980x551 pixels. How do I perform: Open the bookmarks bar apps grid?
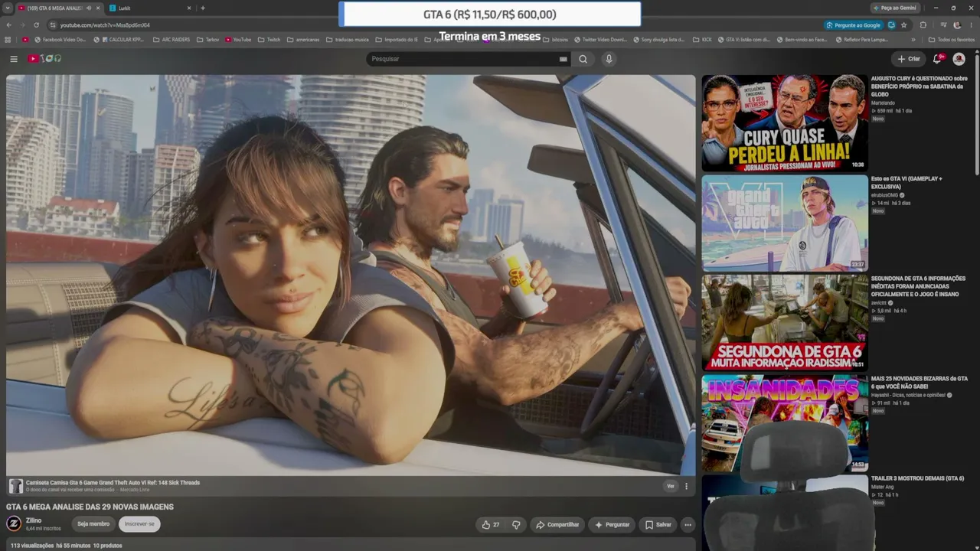(x=8, y=40)
